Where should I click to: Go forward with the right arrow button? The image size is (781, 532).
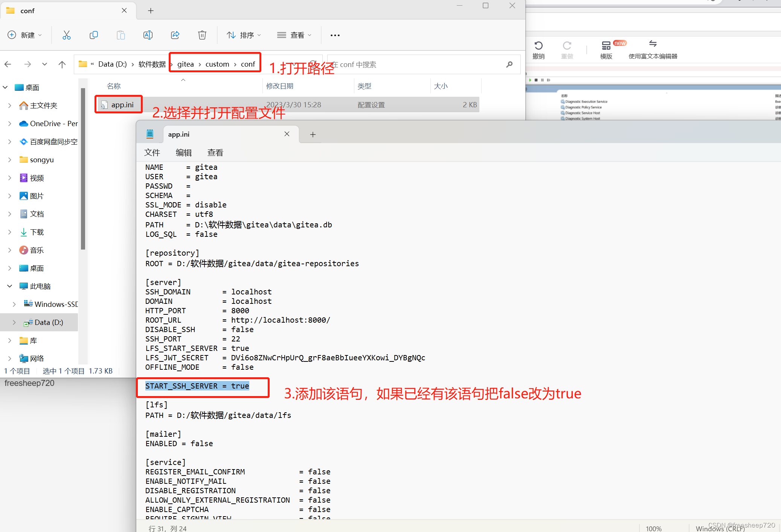[27, 64]
